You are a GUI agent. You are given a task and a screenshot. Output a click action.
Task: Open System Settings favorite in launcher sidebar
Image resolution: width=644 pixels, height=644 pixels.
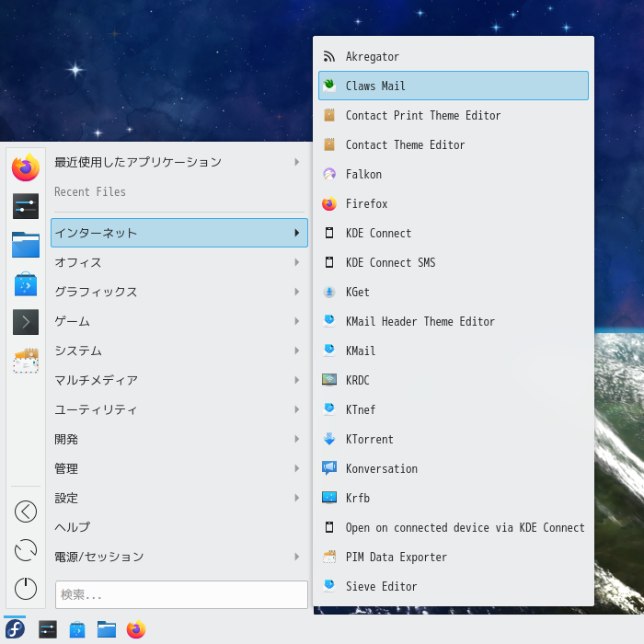click(26, 206)
